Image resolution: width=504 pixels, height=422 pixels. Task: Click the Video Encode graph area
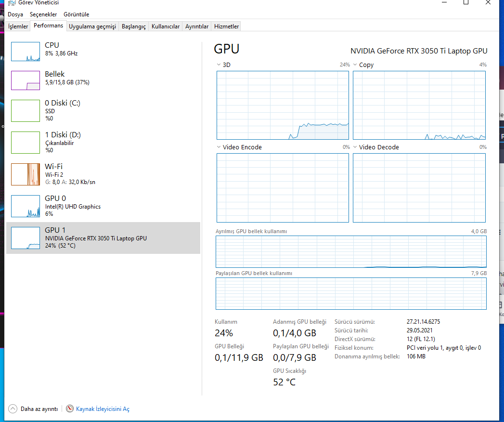[x=283, y=188]
